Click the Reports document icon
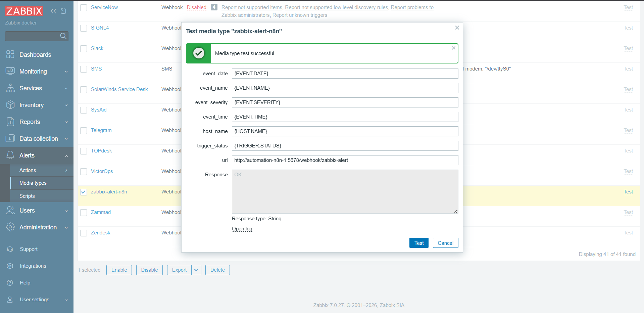Screen dimensions: 644x313 [x=10, y=122]
